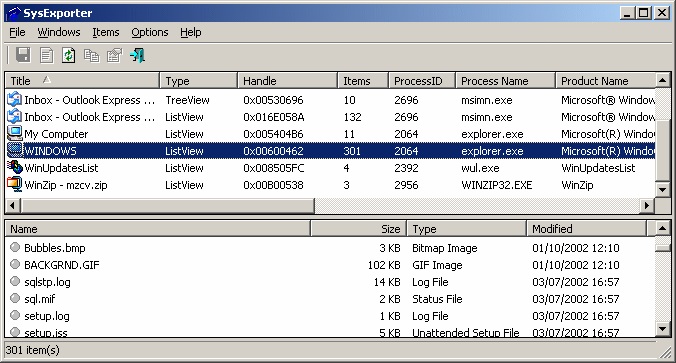The width and height of the screenshot is (676, 363).
Task: Click the Exit door toolbar icon
Action: (x=138, y=55)
